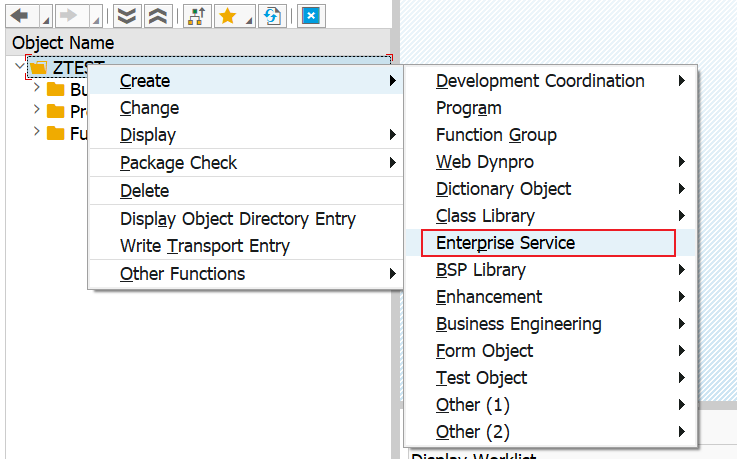The image size is (737, 459).
Task: Choose Change in the context menu
Action: tap(246, 108)
